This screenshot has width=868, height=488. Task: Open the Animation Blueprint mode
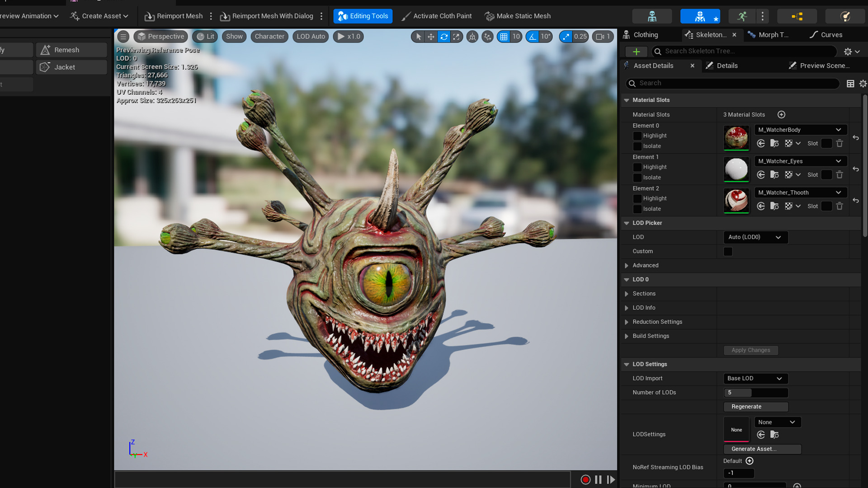(x=797, y=16)
